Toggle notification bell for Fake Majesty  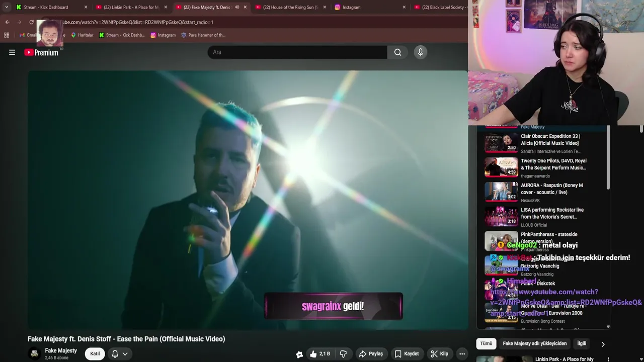(115, 354)
